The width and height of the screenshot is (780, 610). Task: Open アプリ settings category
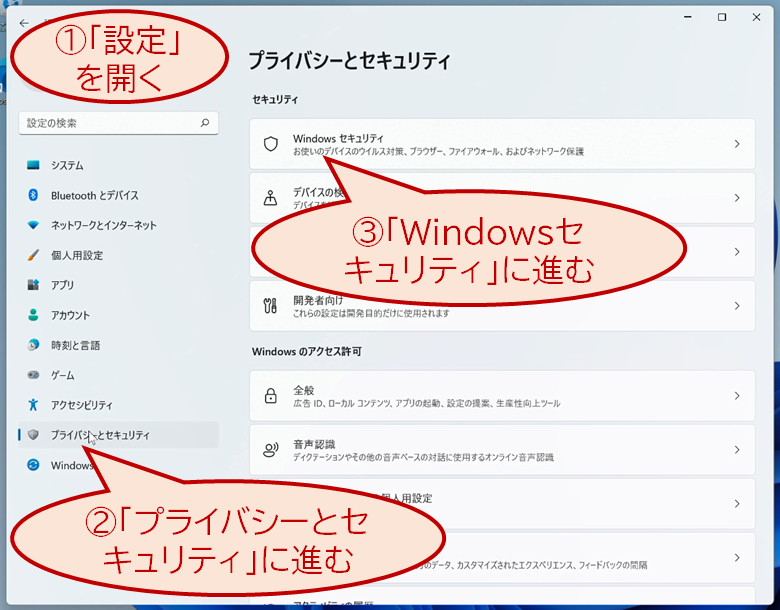pos(118,285)
